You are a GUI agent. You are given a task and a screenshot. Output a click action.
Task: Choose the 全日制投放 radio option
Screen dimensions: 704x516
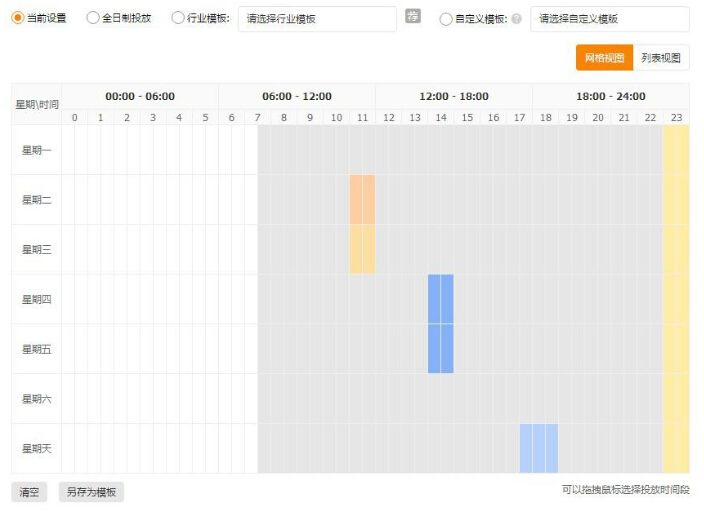tap(93, 18)
